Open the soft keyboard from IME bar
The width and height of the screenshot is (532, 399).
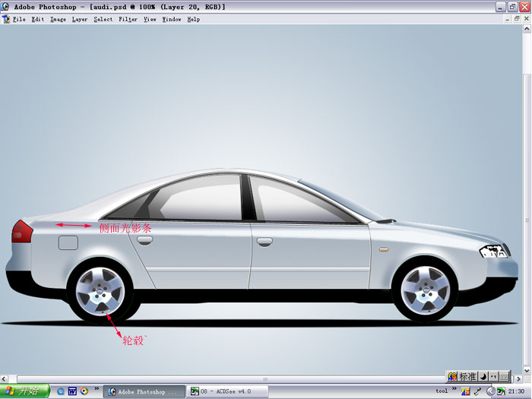click(503, 376)
